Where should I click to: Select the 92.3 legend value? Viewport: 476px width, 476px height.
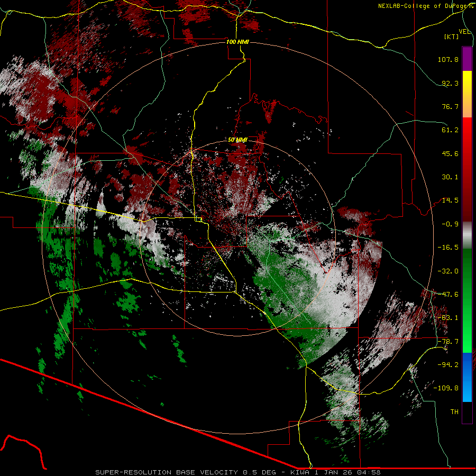coord(450,83)
